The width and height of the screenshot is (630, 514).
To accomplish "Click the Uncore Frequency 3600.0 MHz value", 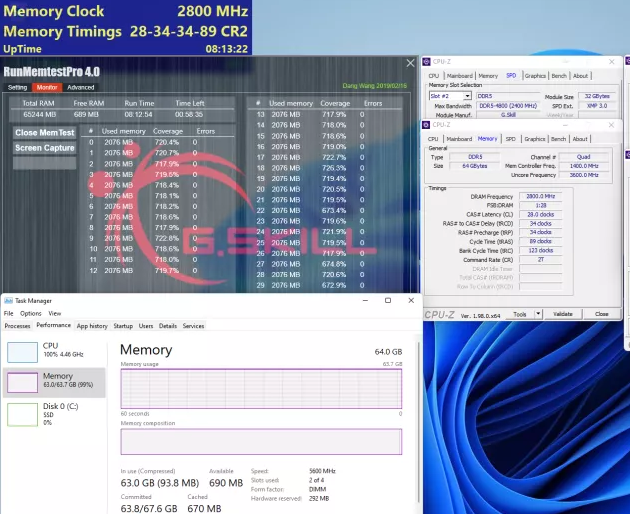I will [583, 175].
